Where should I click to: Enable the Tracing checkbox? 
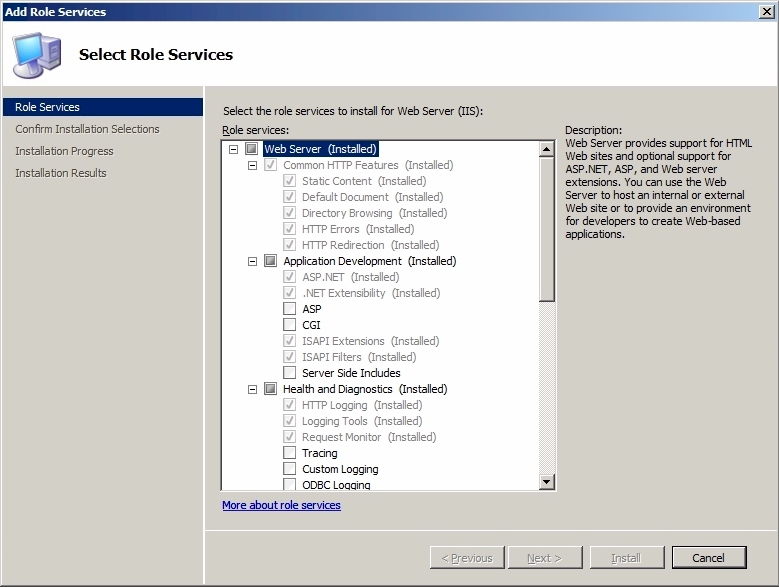pos(289,452)
